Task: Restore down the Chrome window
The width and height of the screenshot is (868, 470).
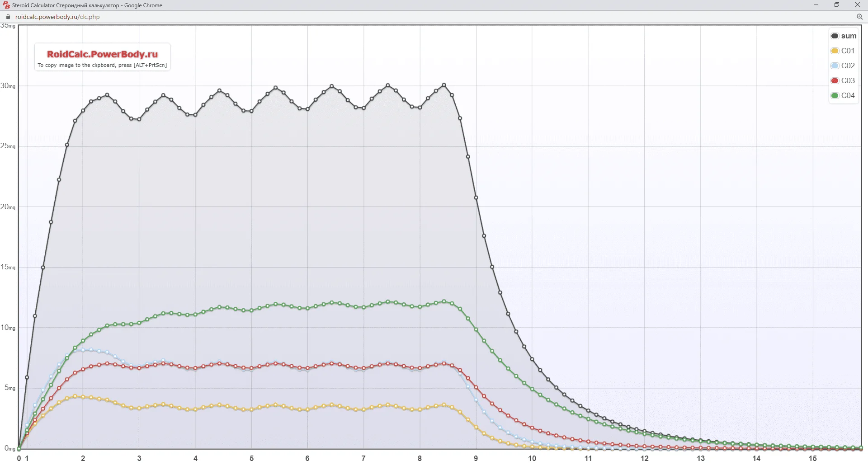Action: (x=837, y=5)
